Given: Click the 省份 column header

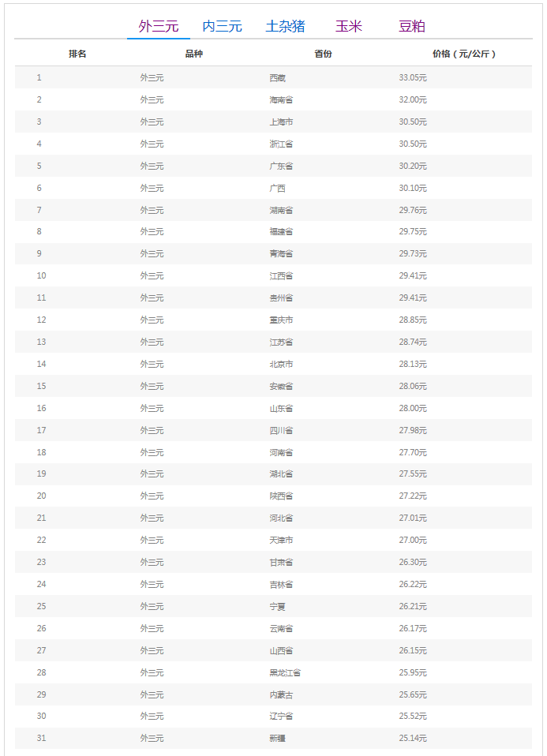Looking at the screenshot, I should tap(323, 54).
